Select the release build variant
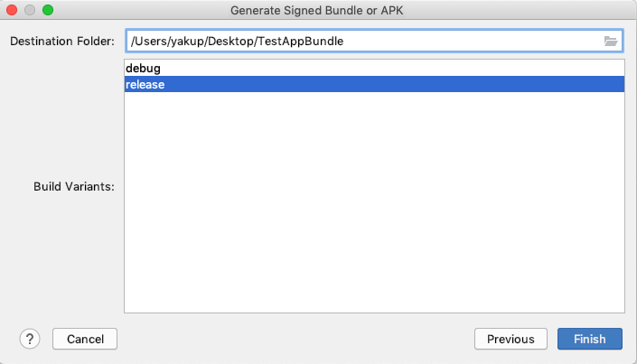 [374, 84]
